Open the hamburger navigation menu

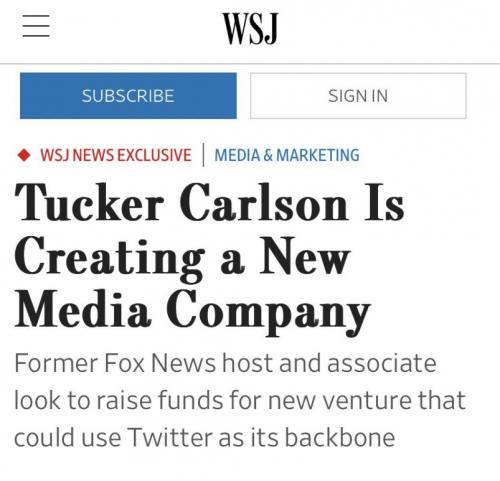[x=36, y=26]
